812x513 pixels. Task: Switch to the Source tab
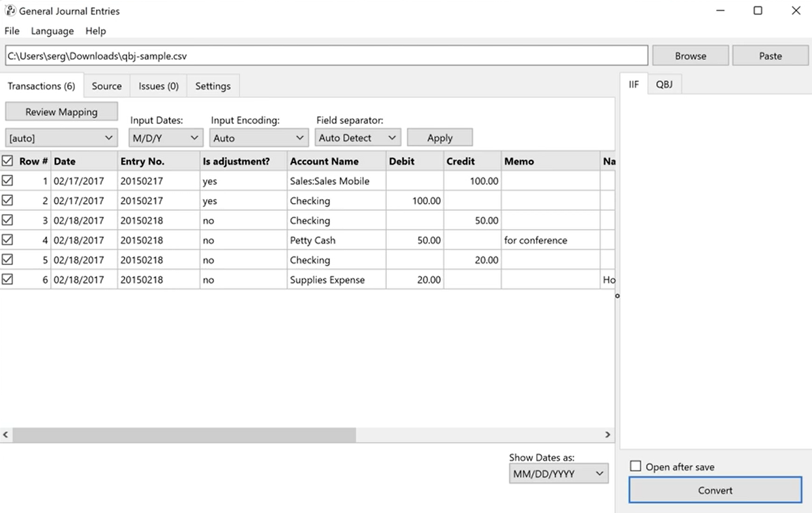click(107, 86)
